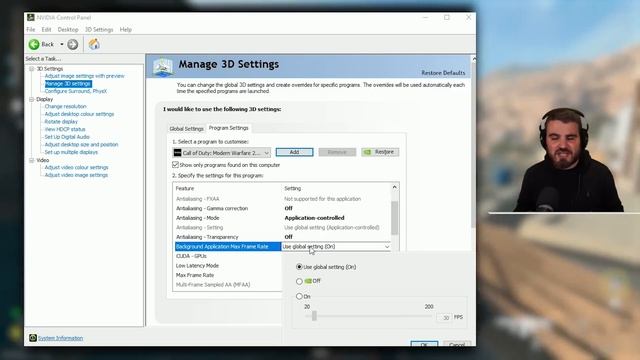Open the Help menu
The width and height of the screenshot is (640, 360).
(126, 29)
